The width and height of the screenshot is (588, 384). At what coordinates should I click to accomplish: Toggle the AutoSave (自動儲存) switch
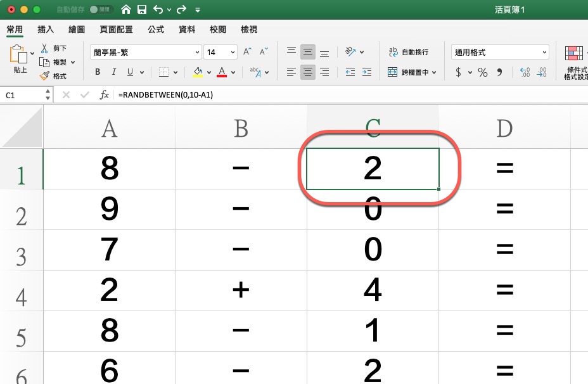click(101, 10)
